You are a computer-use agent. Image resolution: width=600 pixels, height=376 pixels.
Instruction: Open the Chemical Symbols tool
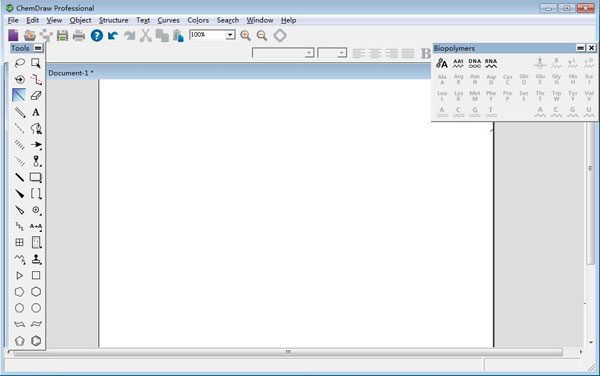tap(36, 210)
